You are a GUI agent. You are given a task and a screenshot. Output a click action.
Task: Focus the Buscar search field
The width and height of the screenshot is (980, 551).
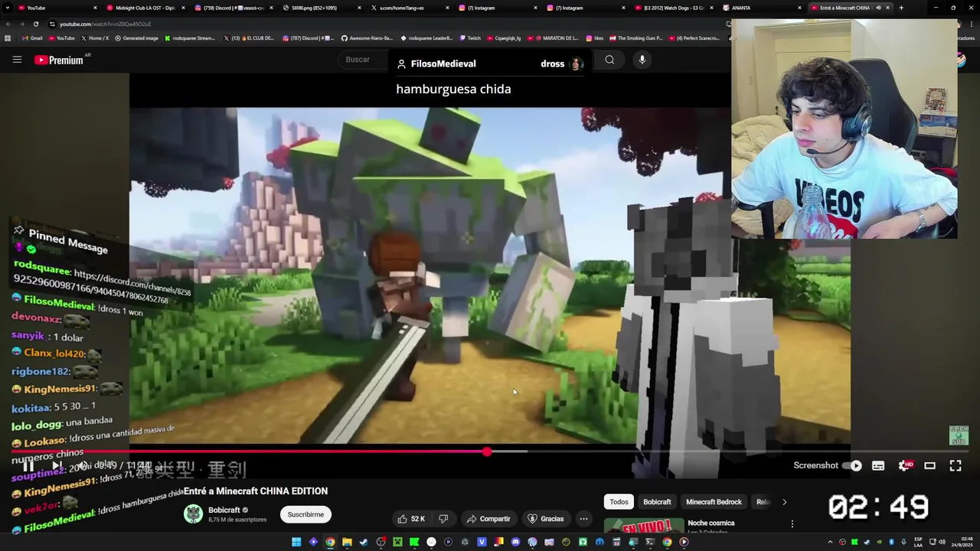[364, 60]
